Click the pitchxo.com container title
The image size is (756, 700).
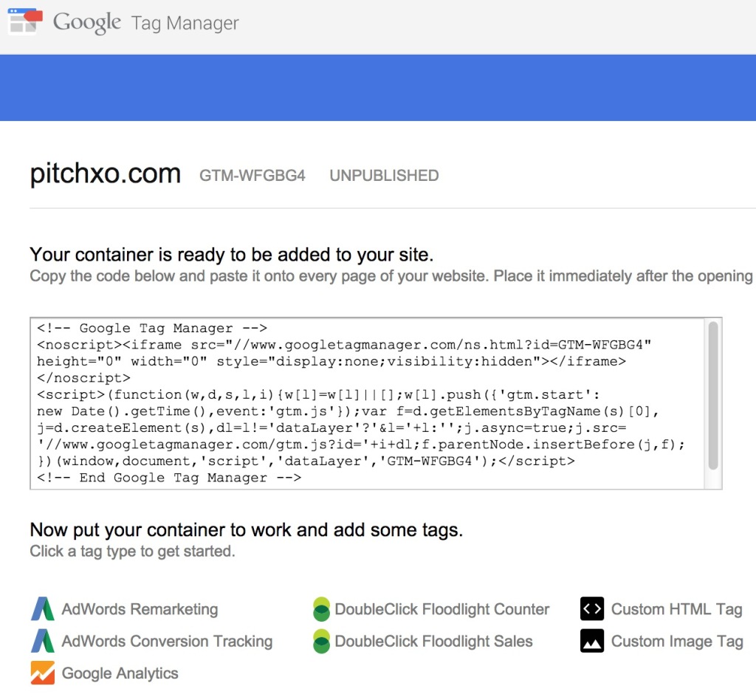coord(105,174)
